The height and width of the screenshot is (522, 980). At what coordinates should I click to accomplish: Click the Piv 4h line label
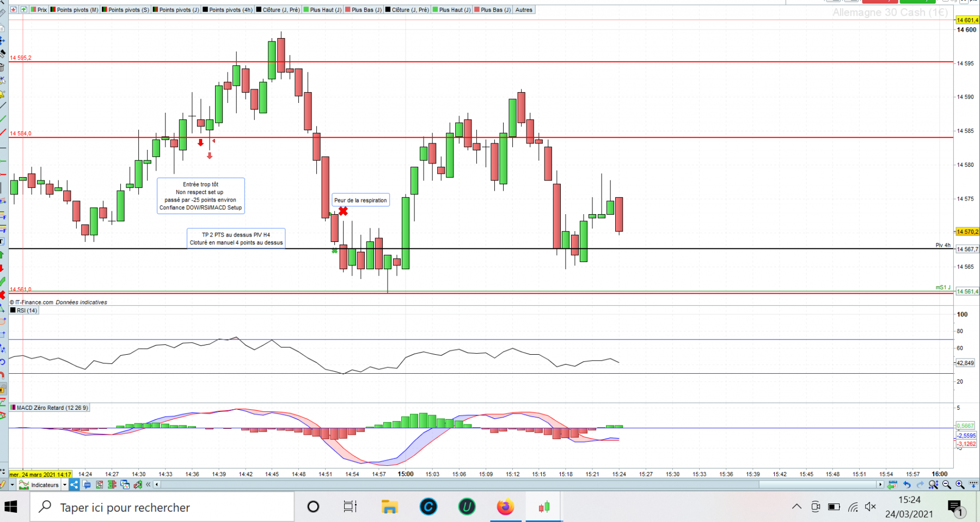point(943,245)
